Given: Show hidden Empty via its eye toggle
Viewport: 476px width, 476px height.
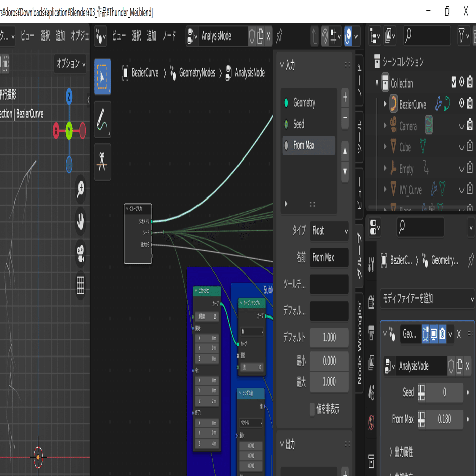Looking at the screenshot, I should tap(461, 169).
